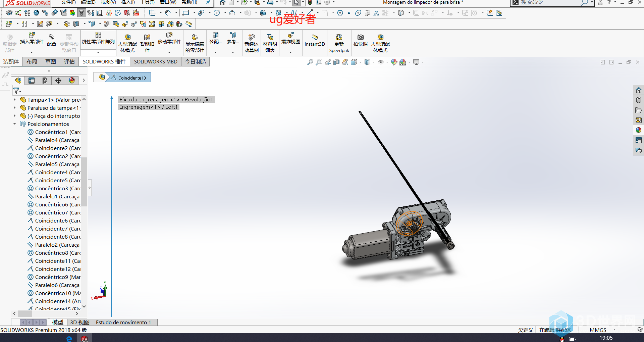Open unit system MMGS dropdown in status bar
Image resolution: width=644 pixels, height=342 pixels.
614,330
